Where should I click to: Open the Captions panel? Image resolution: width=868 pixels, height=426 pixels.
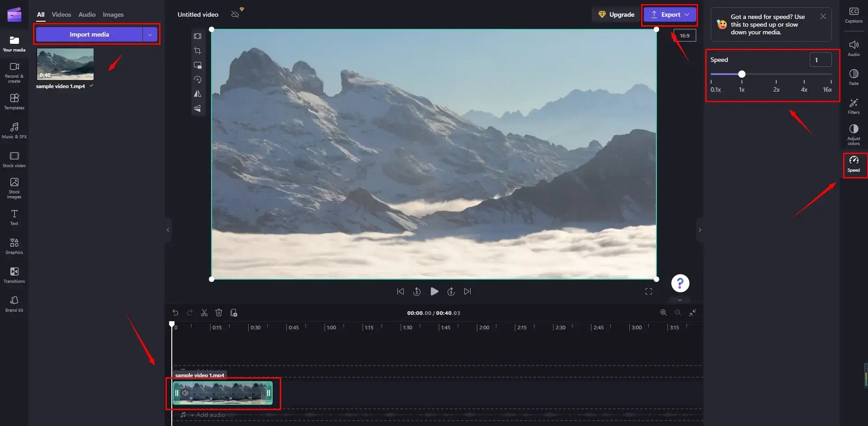[854, 15]
